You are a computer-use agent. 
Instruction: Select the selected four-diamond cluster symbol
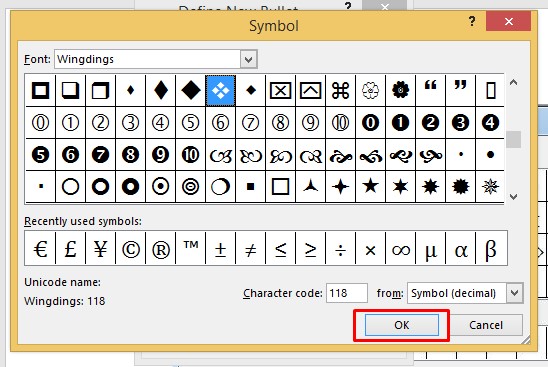(x=221, y=91)
